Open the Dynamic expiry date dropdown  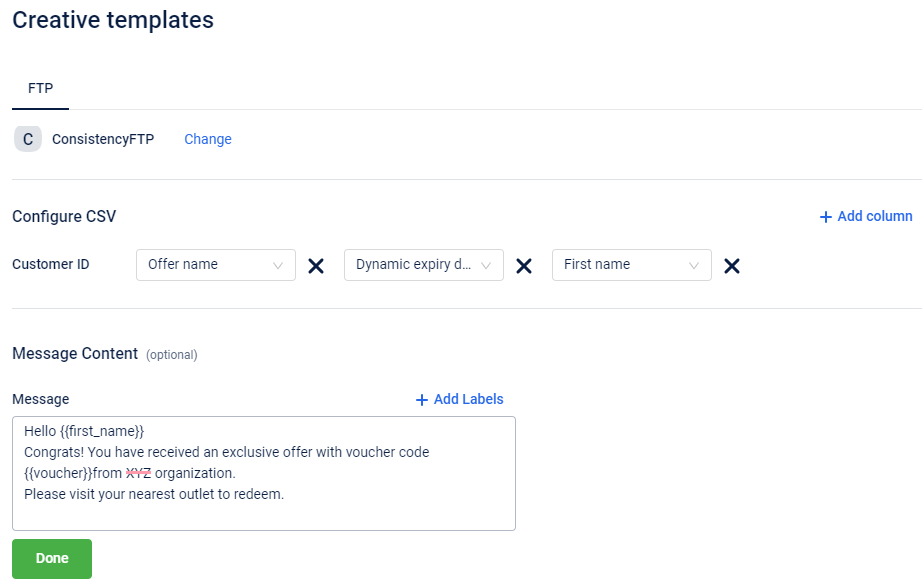pyautogui.click(x=423, y=265)
